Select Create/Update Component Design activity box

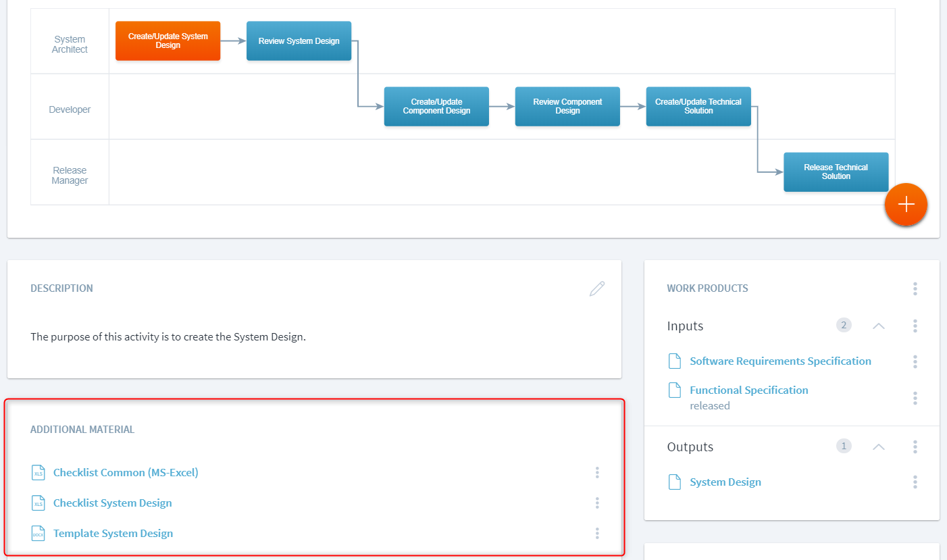(x=436, y=107)
